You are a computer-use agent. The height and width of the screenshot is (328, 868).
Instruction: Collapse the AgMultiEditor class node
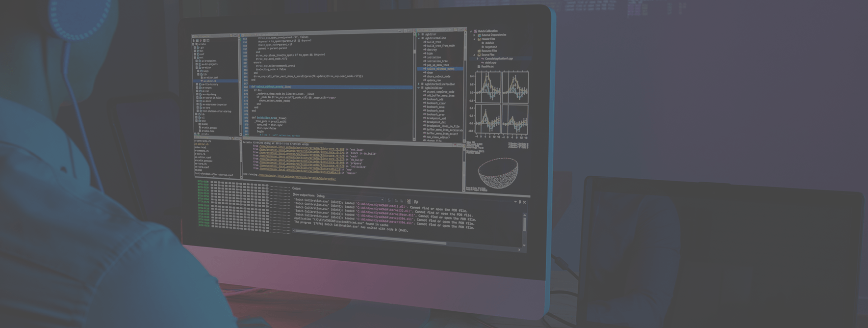(x=419, y=88)
